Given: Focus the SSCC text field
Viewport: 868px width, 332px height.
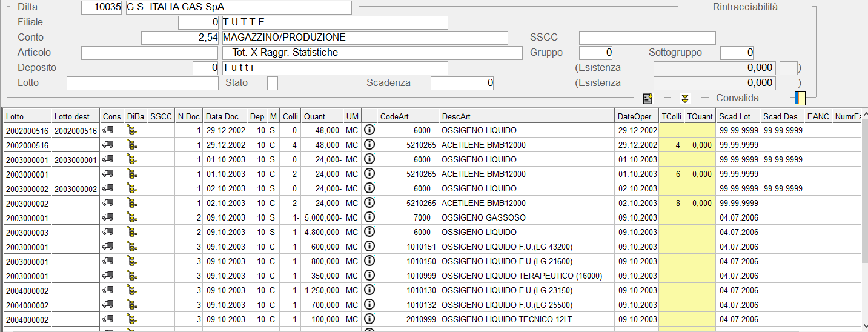Looking at the screenshot, I should click(x=647, y=38).
